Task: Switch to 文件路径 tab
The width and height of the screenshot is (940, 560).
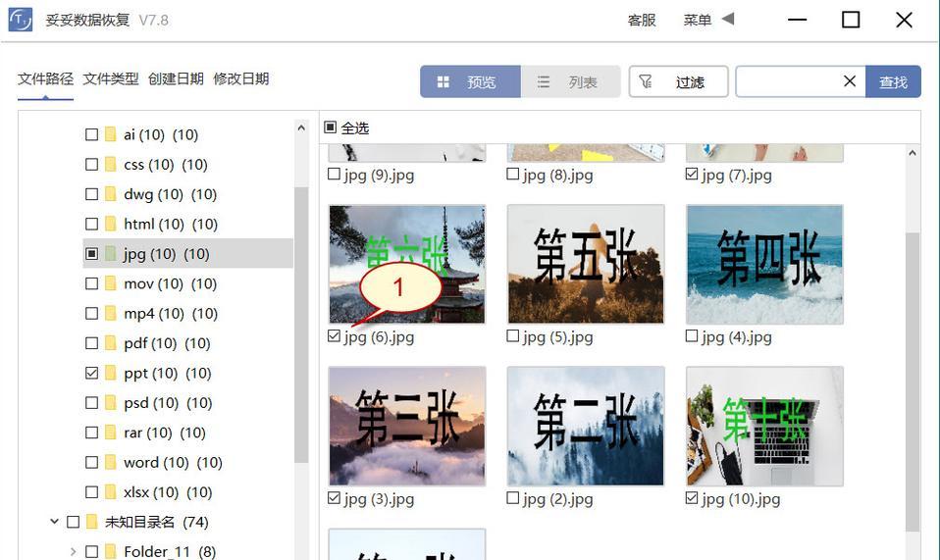Action: click(45, 78)
